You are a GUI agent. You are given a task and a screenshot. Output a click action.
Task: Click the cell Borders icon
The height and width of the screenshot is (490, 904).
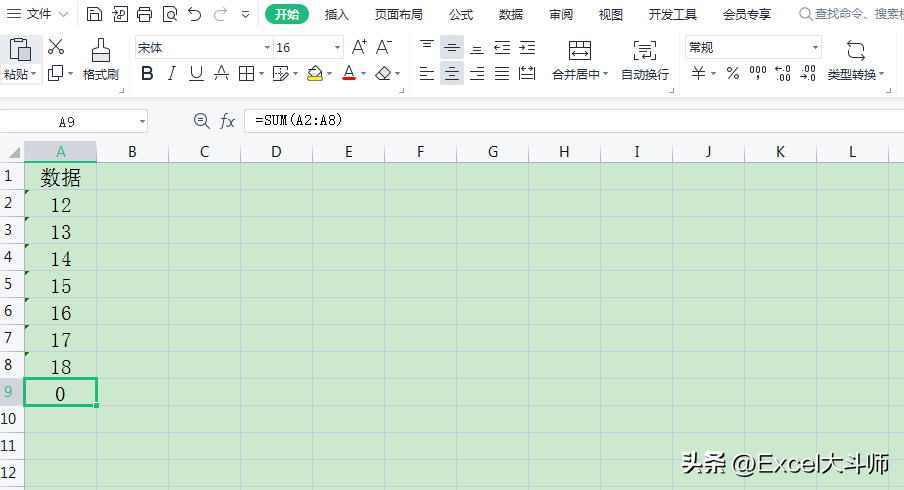click(246, 73)
